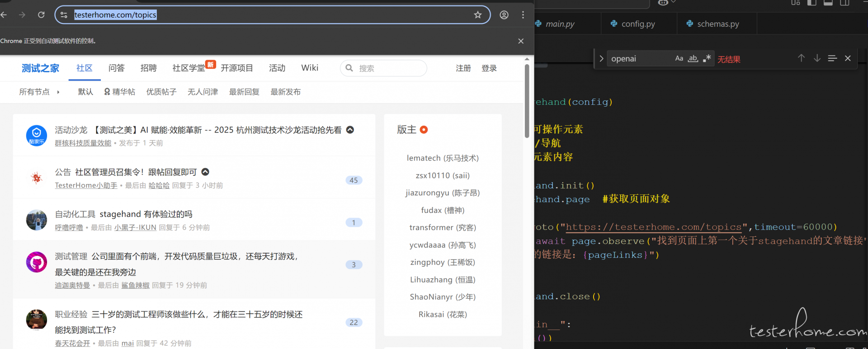Click the 注册 link
868x349 pixels.
coord(463,68)
